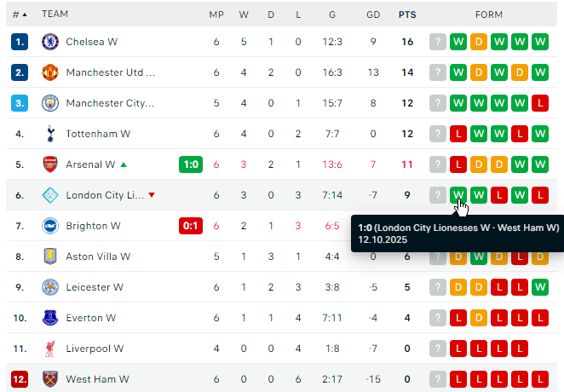Click the Liverpool W club crest

tap(50, 349)
